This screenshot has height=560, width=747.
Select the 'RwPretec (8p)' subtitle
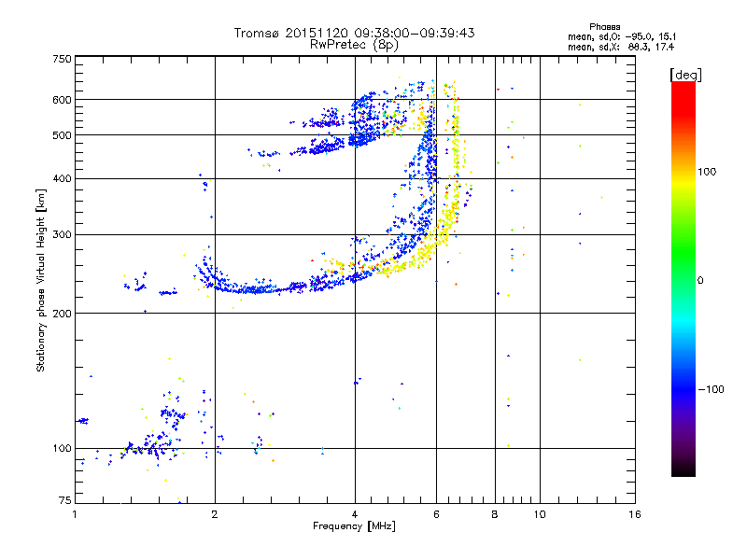pyautogui.click(x=354, y=45)
